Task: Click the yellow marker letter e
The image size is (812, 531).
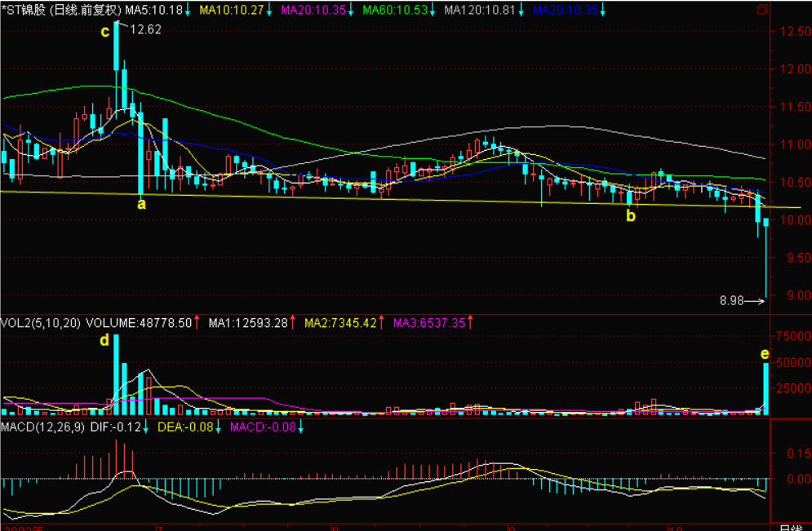Action: tap(764, 353)
